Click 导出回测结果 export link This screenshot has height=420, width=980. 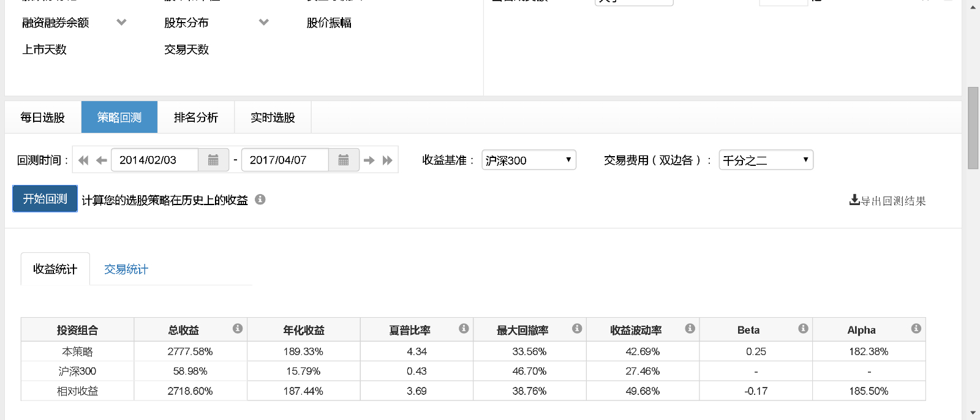[888, 201]
